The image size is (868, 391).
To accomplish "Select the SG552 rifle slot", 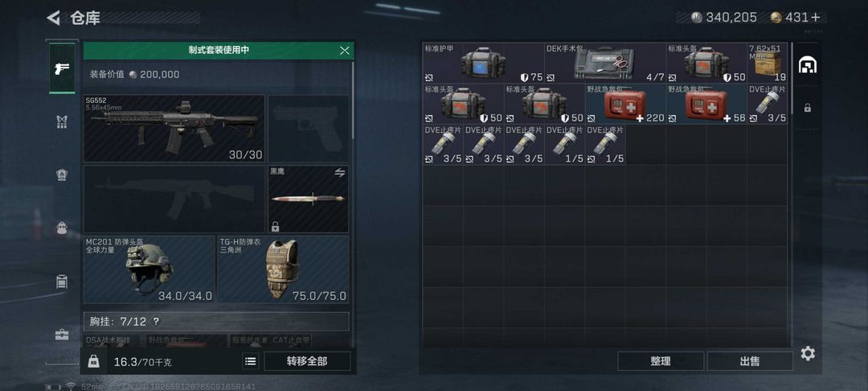I will click(174, 129).
